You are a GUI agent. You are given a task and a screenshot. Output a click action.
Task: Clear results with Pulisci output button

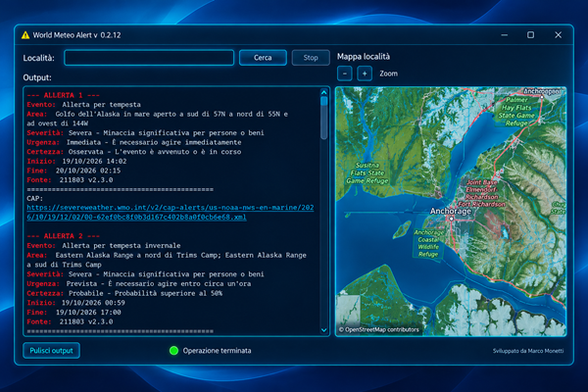click(x=51, y=351)
